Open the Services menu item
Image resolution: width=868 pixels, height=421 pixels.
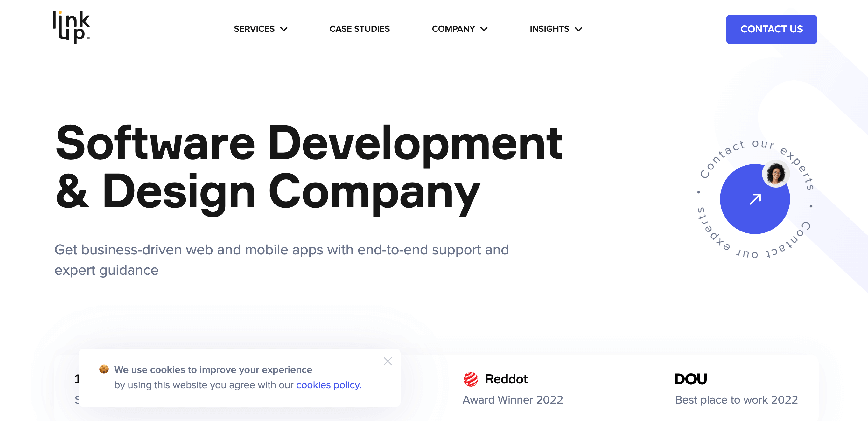[261, 29]
